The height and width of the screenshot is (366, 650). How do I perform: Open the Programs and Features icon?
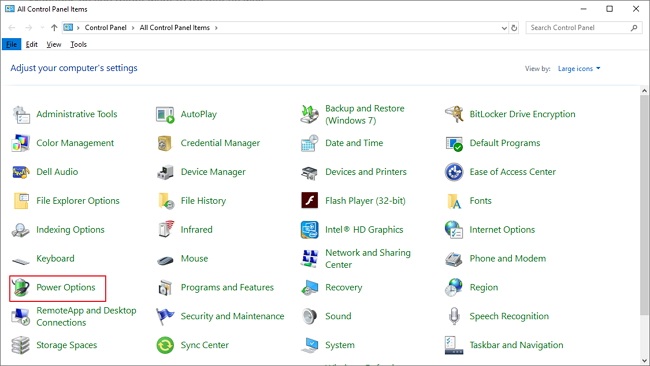[165, 288]
